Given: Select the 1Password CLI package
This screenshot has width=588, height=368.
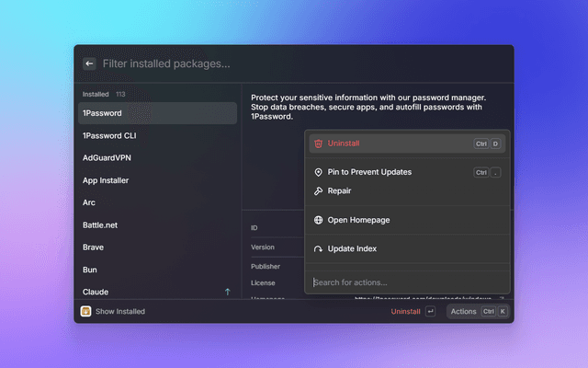Looking at the screenshot, I should (x=157, y=135).
